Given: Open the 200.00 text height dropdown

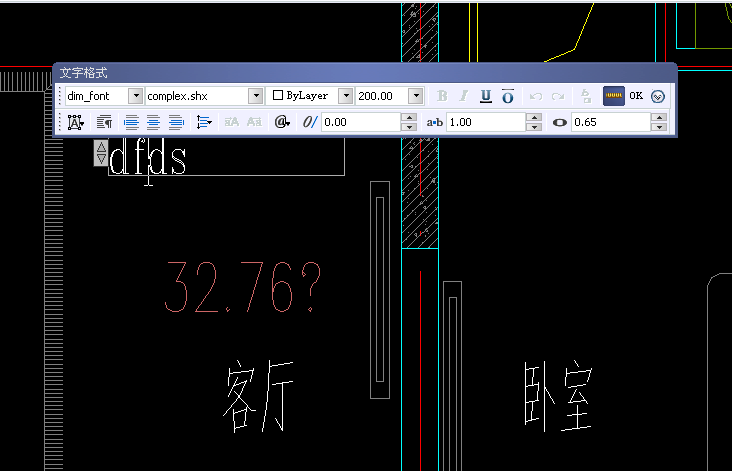Looking at the screenshot, I should coord(415,96).
